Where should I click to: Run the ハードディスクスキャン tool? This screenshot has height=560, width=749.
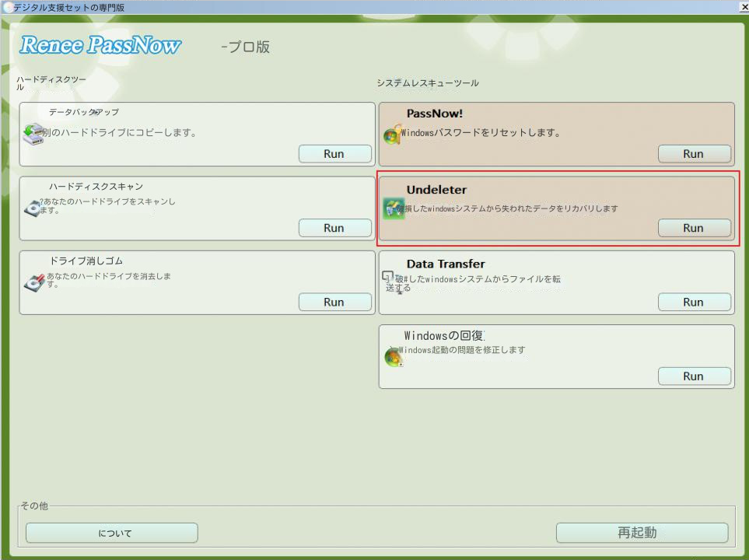(x=334, y=227)
